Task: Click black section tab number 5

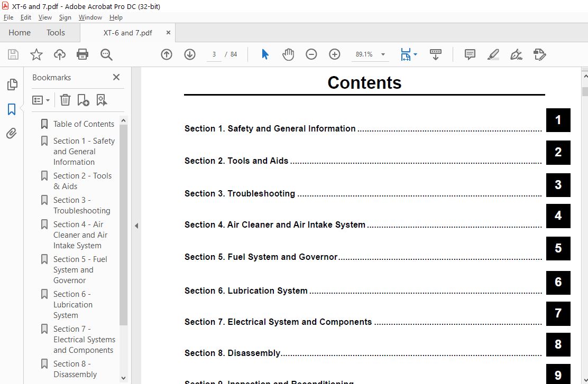Action: coord(558,248)
